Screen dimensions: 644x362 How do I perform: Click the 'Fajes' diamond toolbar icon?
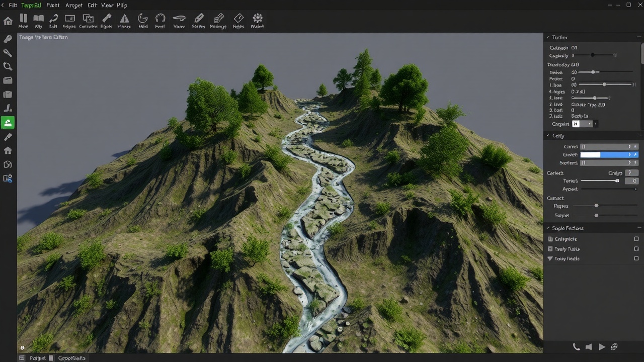point(238,21)
